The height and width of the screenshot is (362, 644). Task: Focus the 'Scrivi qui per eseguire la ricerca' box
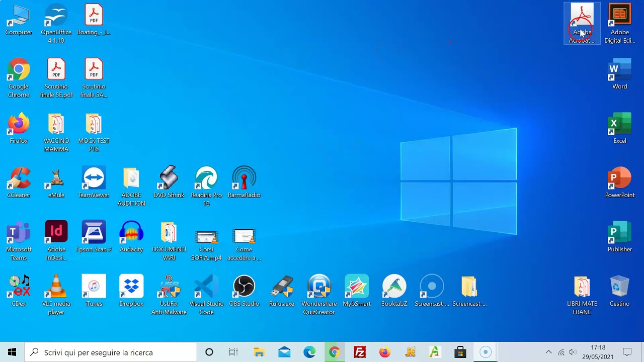pyautogui.click(x=111, y=352)
